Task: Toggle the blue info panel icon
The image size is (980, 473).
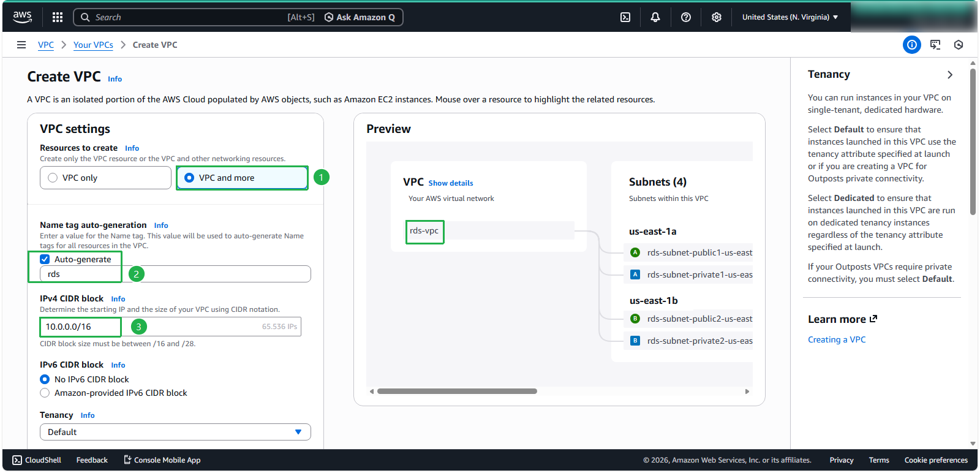Action: (912, 45)
